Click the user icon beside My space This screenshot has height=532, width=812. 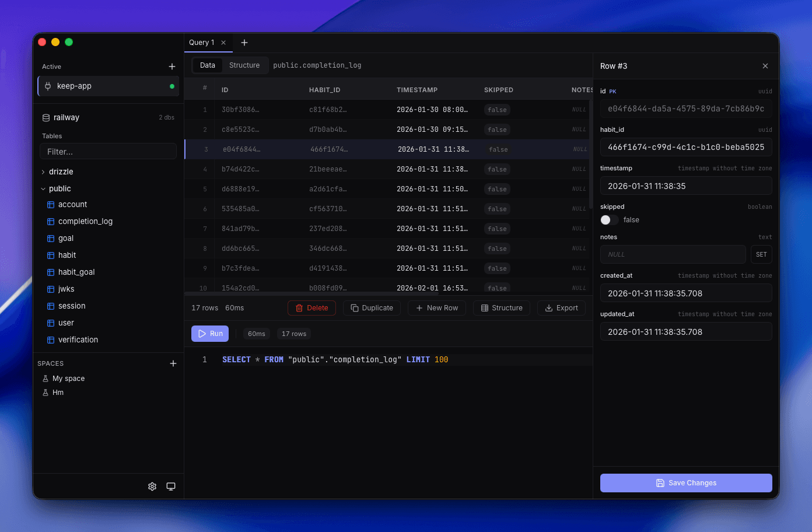45,378
